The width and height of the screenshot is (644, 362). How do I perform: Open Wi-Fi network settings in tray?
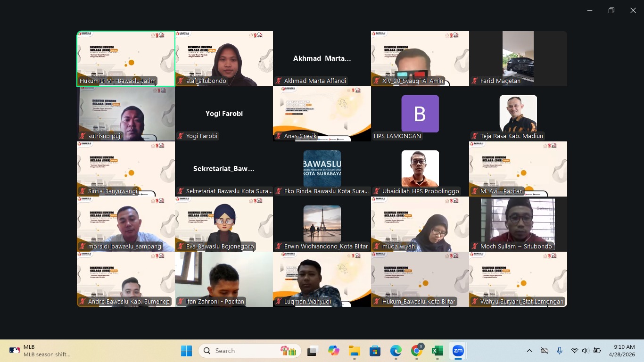click(574, 351)
